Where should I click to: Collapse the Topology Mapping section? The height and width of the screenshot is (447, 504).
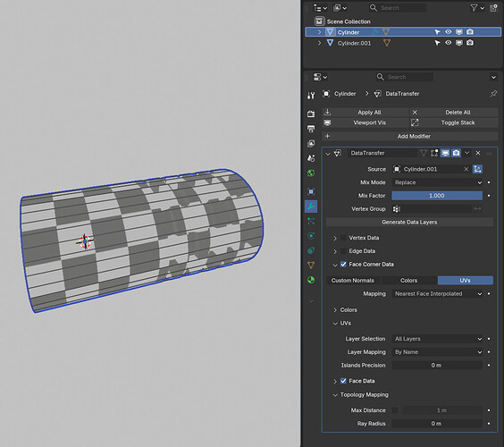point(335,395)
